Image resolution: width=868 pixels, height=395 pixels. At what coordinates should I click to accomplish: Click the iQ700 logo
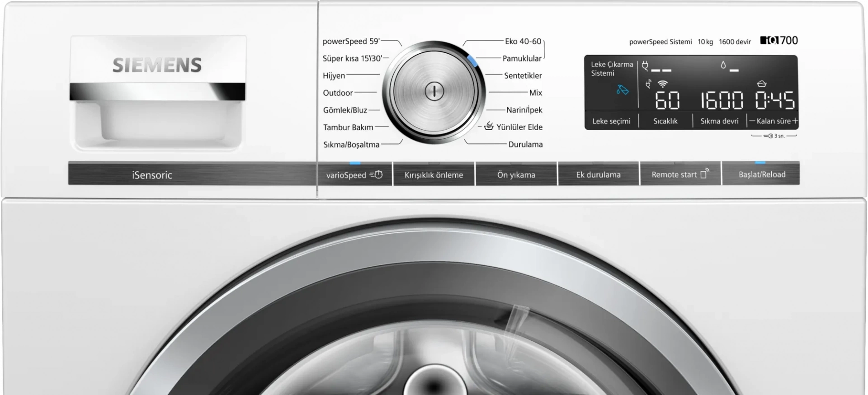(779, 40)
